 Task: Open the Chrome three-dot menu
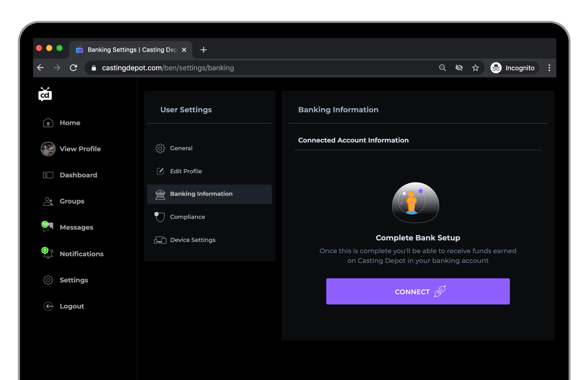[549, 68]
